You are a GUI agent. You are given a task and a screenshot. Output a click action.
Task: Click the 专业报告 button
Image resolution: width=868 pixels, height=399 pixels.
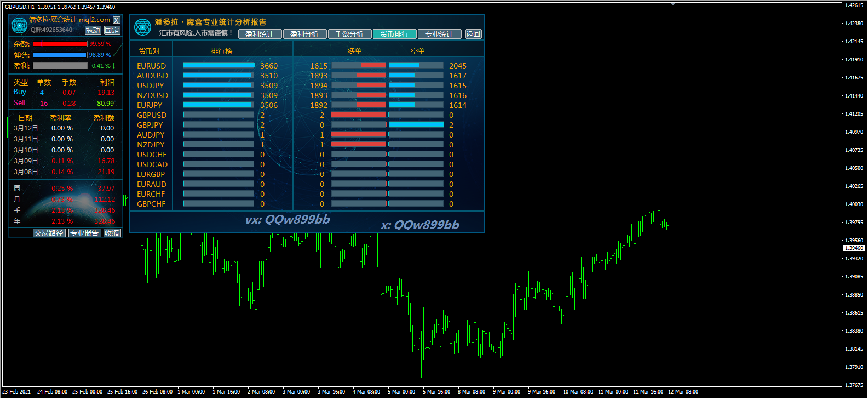[84, 233]
